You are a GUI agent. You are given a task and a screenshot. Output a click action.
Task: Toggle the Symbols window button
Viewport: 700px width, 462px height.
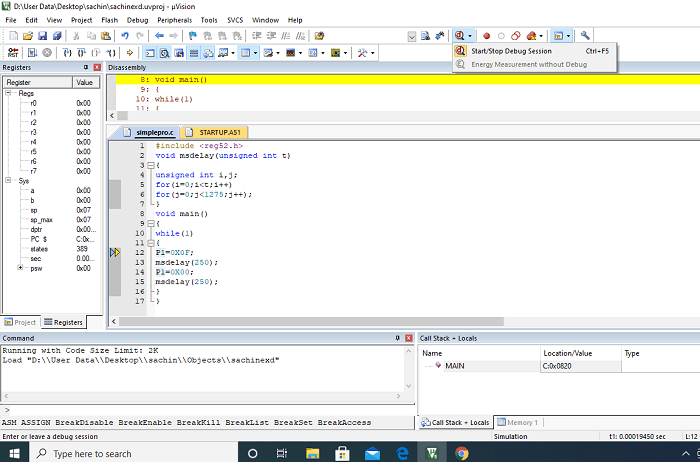(179, 53)
